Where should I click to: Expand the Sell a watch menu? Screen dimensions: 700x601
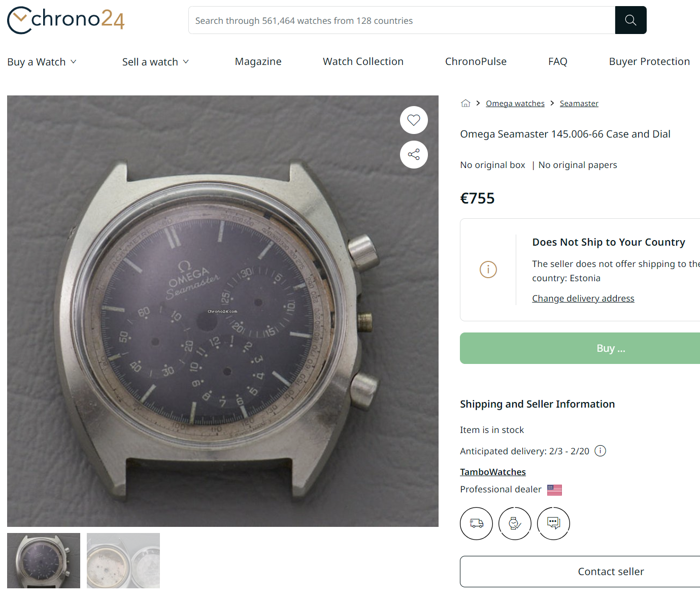(x=155, y=62)
